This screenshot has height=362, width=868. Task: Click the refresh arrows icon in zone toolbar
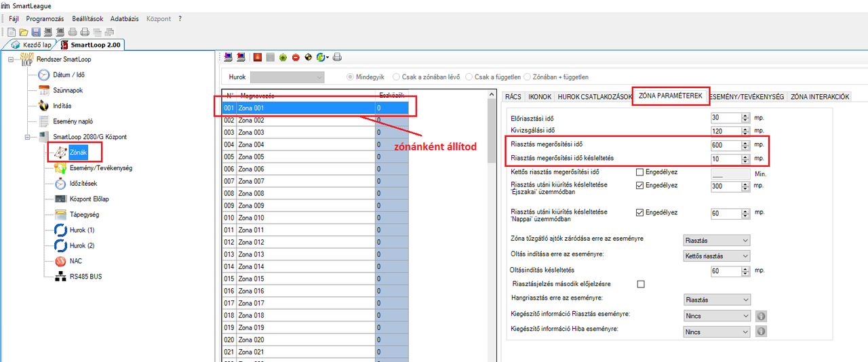[321, 57]
